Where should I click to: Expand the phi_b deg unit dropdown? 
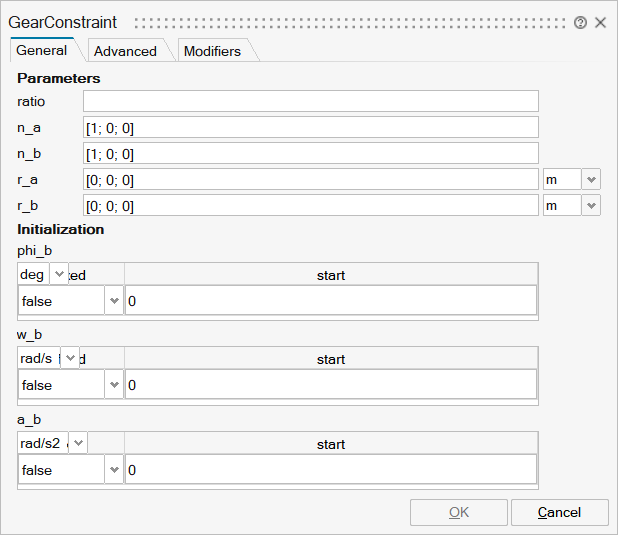58,274
